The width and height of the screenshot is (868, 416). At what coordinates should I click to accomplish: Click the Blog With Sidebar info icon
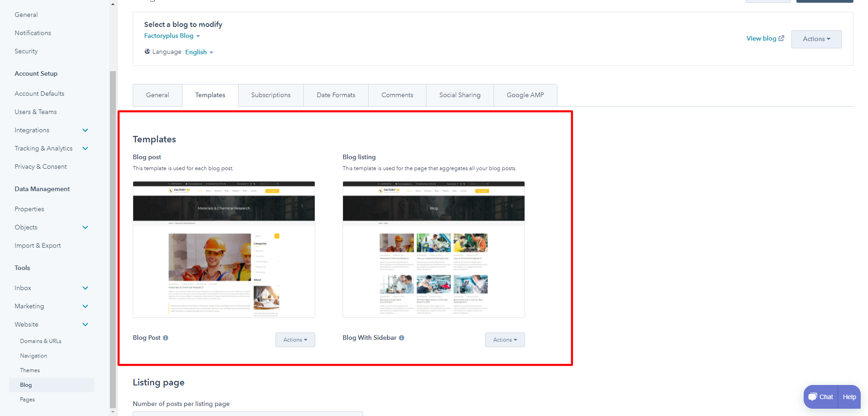401,338
